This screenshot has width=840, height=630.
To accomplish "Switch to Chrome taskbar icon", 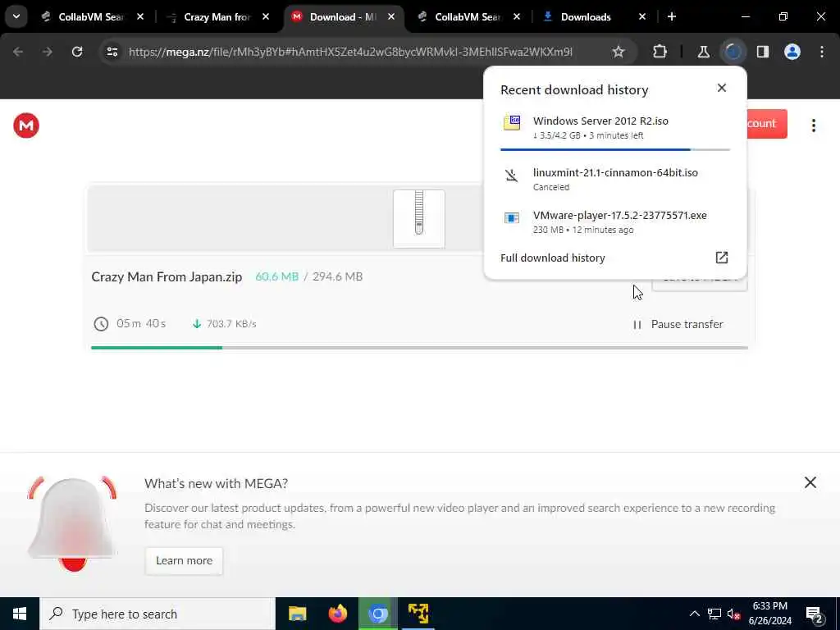I will tap(377, 614).
